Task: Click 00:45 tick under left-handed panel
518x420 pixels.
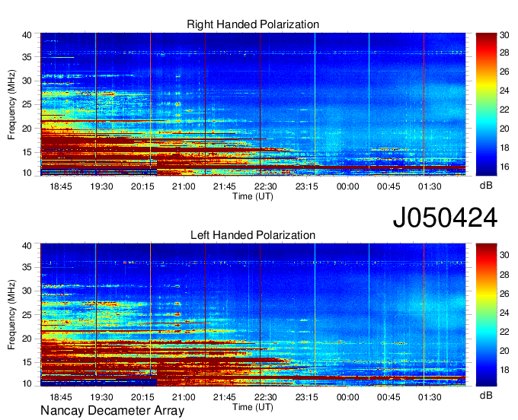Action: (388, 397)
